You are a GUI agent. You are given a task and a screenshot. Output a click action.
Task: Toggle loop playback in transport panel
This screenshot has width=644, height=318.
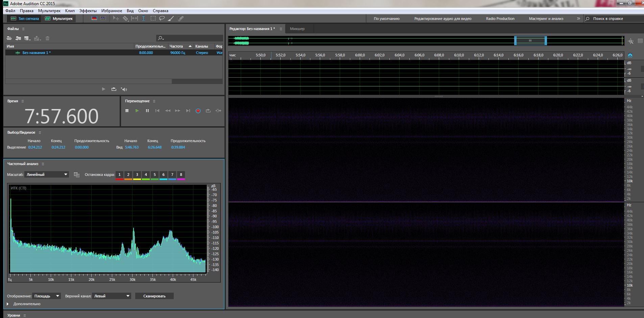(208, 111)
